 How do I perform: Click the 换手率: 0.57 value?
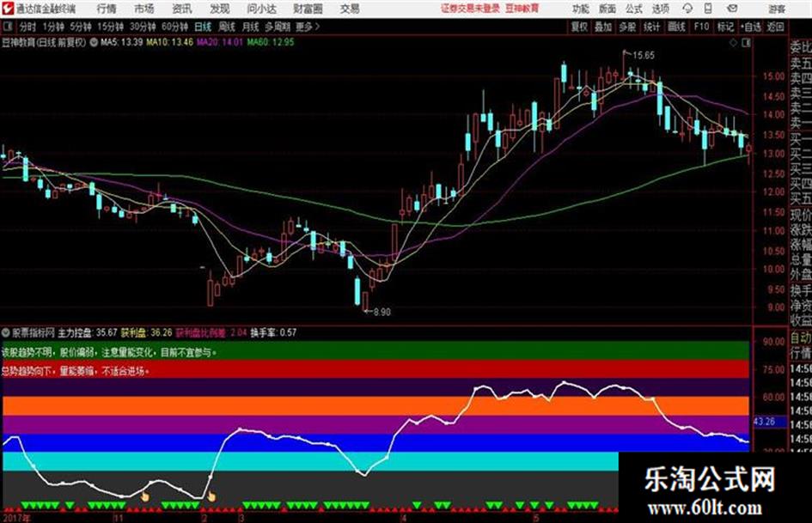pos(273,332)
